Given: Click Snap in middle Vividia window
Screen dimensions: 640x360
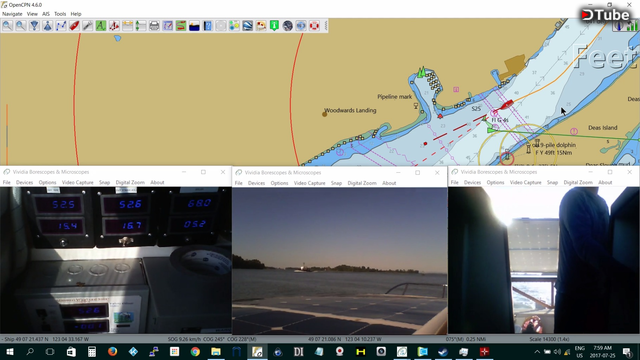Looking at the screenshot, I should click(x=336, y=183).
